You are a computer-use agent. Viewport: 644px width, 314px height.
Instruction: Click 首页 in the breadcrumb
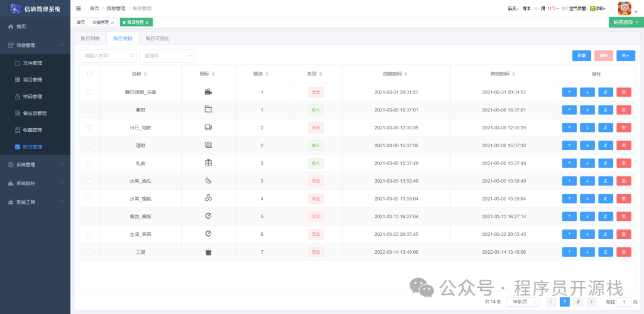pyautogui.click(x=94, y=8)
